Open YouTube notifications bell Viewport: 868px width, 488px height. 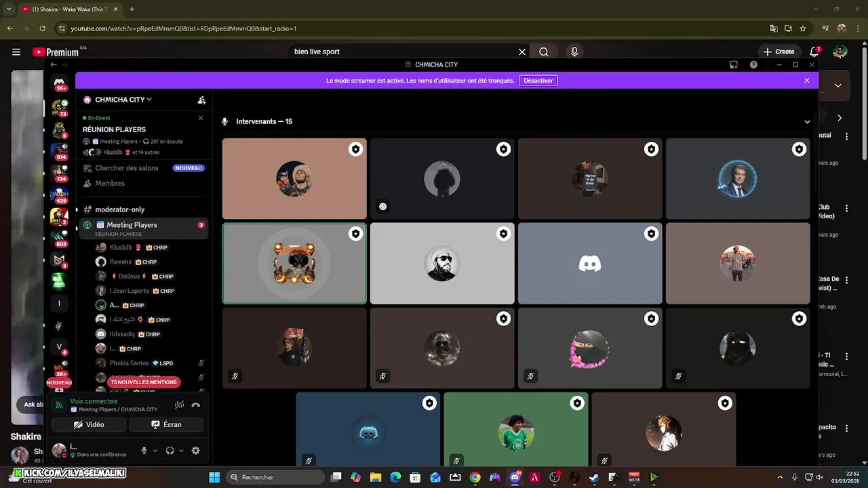pos(814,52)
